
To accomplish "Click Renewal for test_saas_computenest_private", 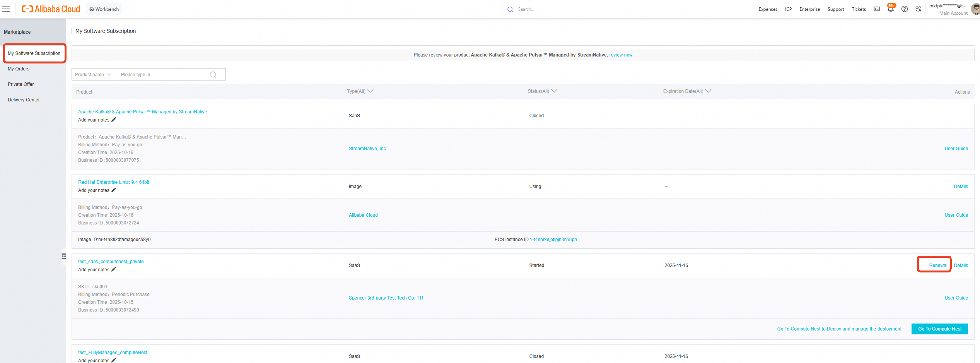I will point(938,265).
